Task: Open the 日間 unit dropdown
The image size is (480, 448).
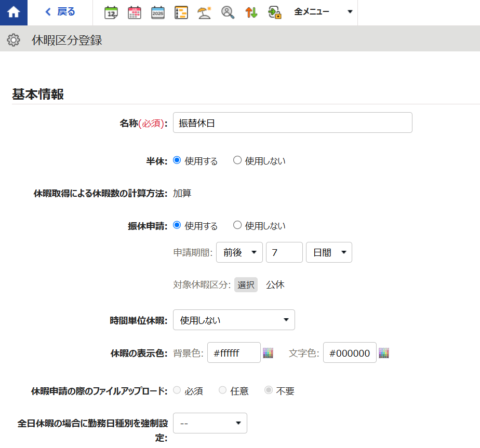Action: point(329,252)
